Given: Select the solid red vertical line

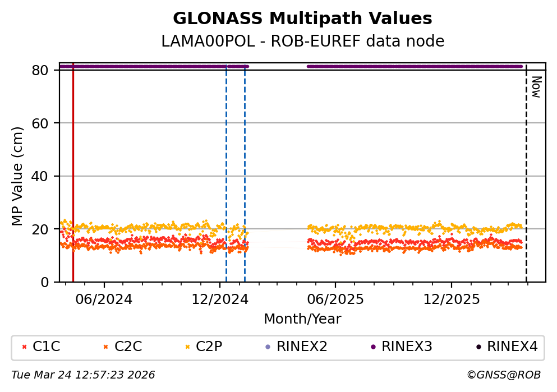Looking at the screenshot, I should coord(73,168).
